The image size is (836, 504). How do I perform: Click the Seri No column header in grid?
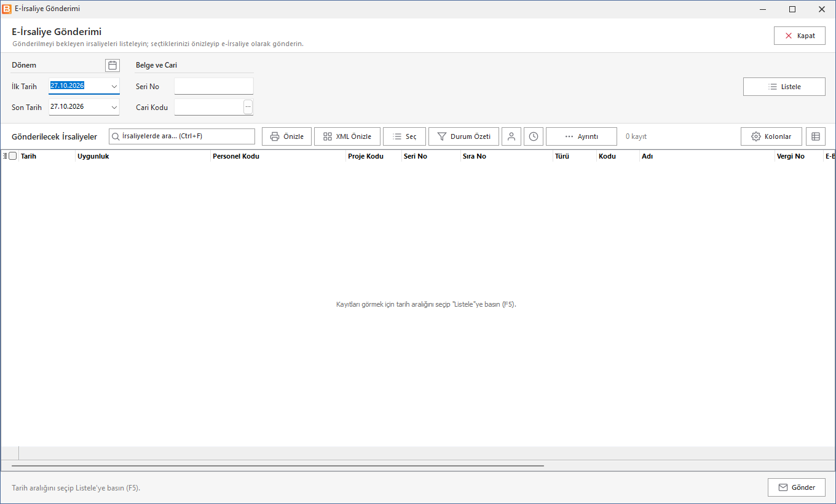coord(430,156)
